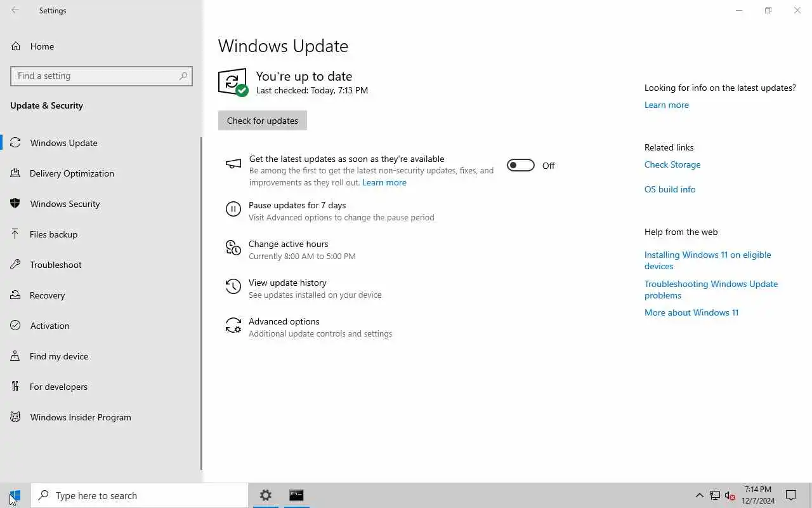The image size is (812, 508).
Task: Click the Delivery Optimization sidebar icon
Action: pyautogui.click(x=16, y=173)
